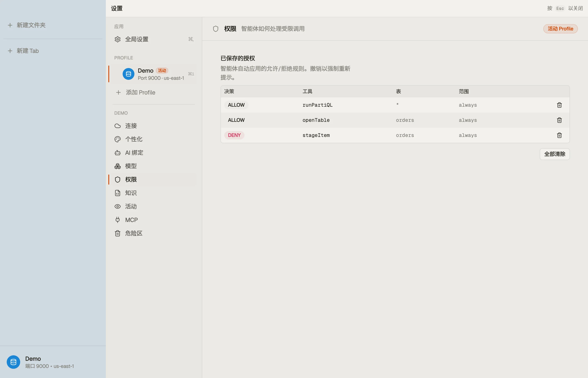This screenshot has height=378, width=588.
Task: Open the 连接 settings section
Action: coord(154,126)
